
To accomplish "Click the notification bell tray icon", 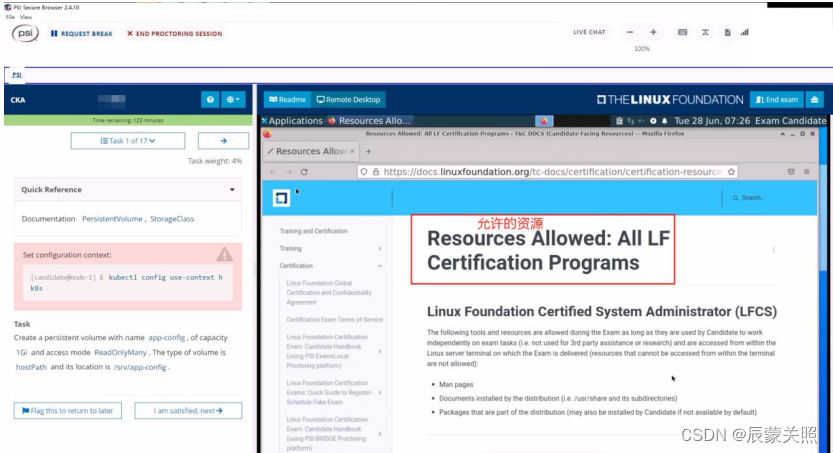I will (664, 121).
